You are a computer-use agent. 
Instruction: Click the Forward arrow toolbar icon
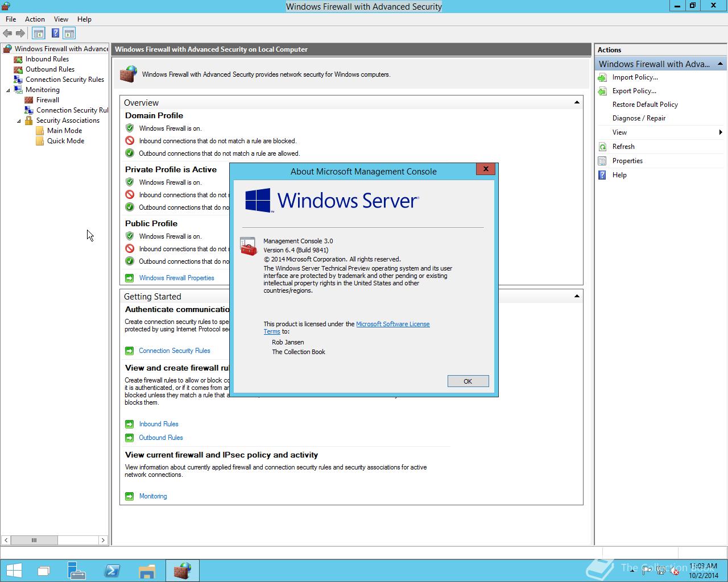point(20,34)
